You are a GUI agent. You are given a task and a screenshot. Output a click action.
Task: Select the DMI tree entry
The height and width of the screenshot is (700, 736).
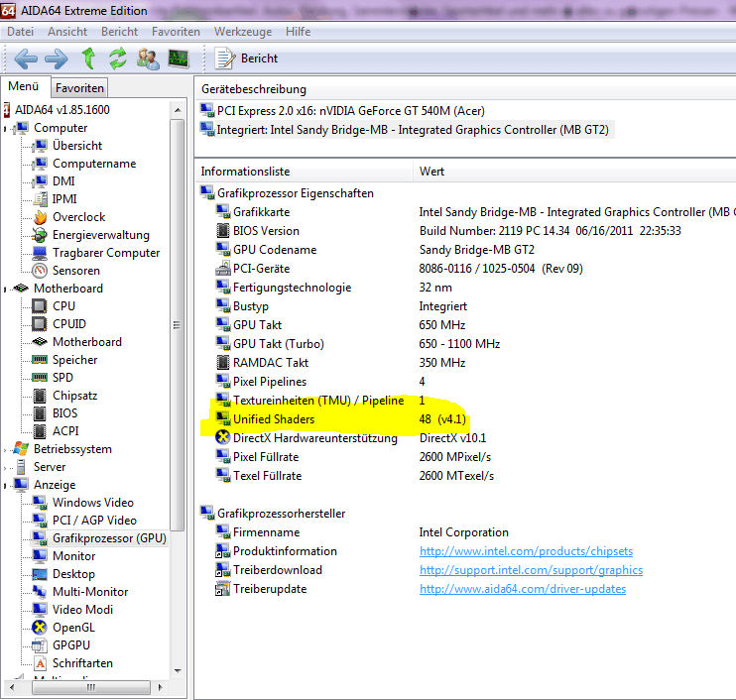[63, 181]
